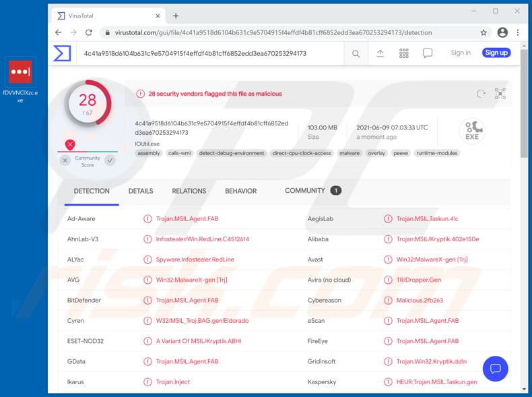Click the malicious warning circle icon
The height and width of the screenshot is (397, 532).
140,94
